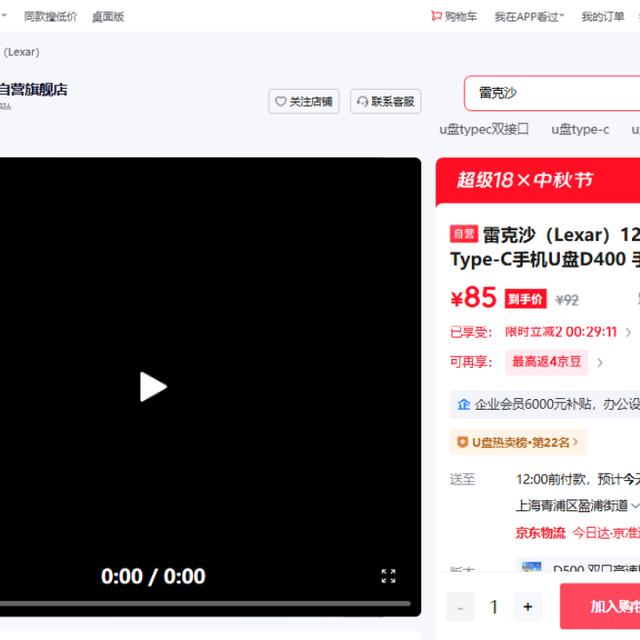Click the quantity field showing 1
The width and height of the screenshot is (640, 640).
494,607
